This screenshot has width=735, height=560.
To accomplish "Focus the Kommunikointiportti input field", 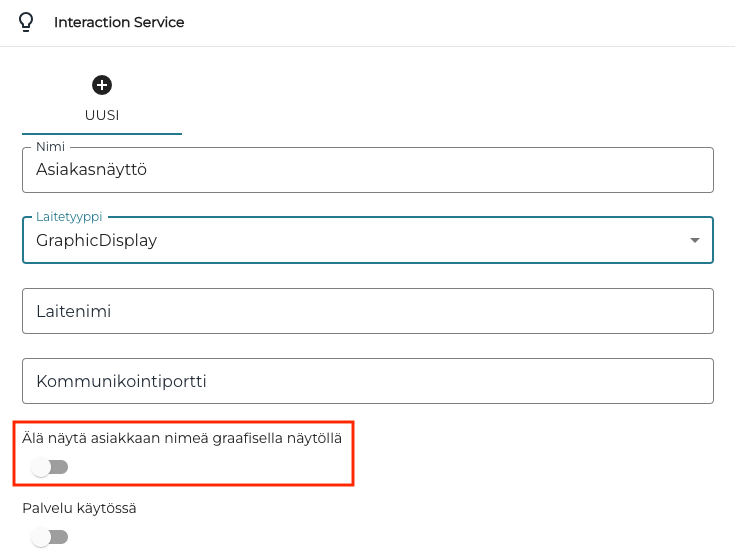I will coord(367,381).
